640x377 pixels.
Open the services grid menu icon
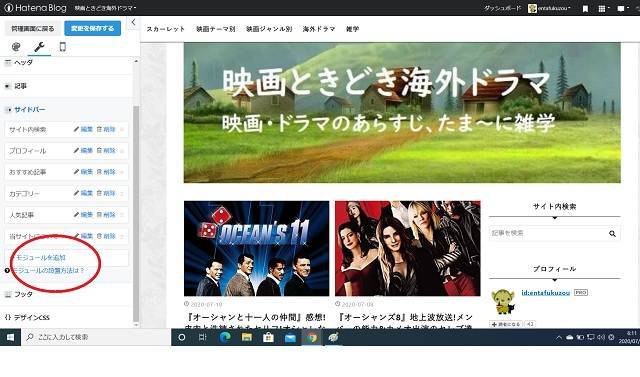tap(603, 9)
